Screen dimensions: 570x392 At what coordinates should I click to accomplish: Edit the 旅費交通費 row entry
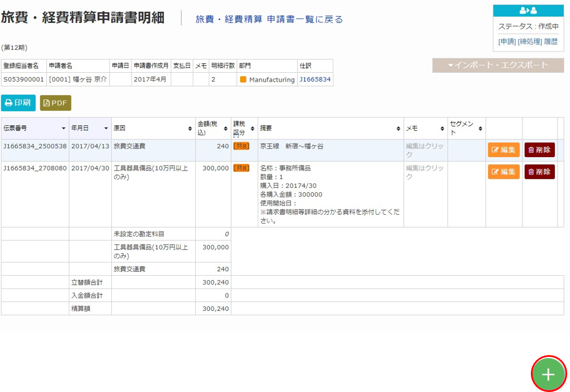(x=503, y=150)
